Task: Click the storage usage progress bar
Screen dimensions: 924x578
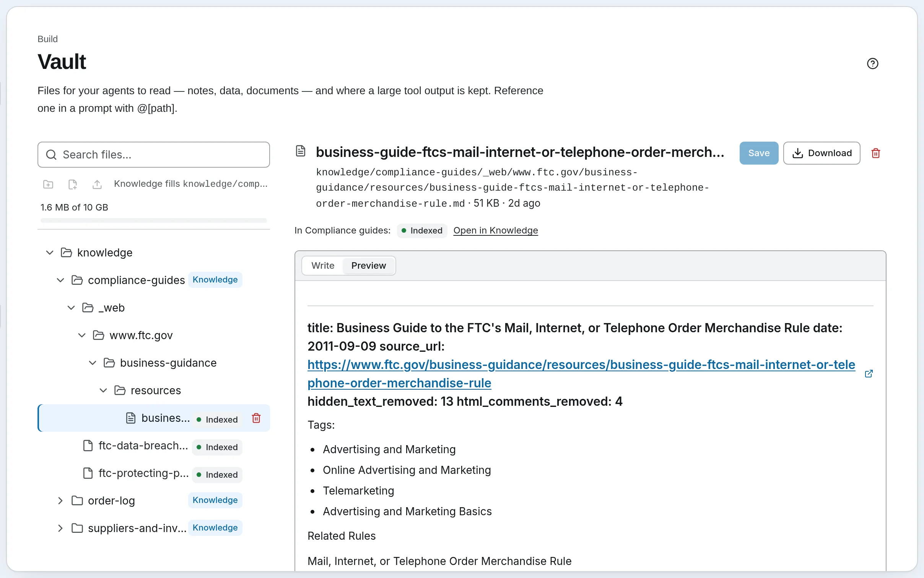Action: (x=154, y=220)
